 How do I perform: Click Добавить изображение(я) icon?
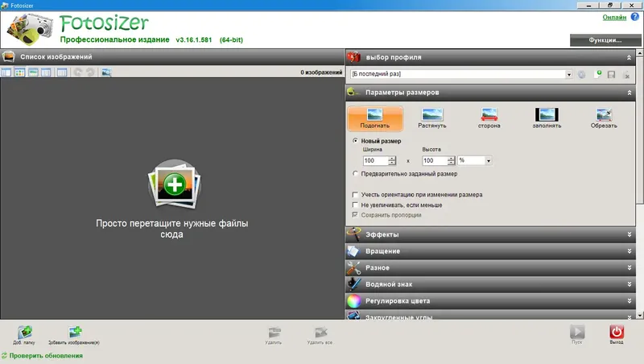tap(75, 332)
